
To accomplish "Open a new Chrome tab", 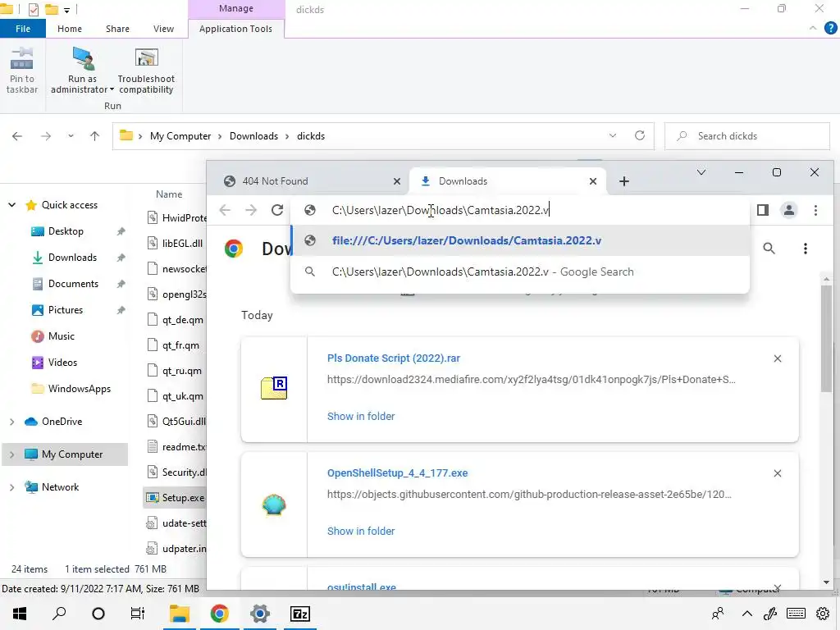I will pos(624,181).
